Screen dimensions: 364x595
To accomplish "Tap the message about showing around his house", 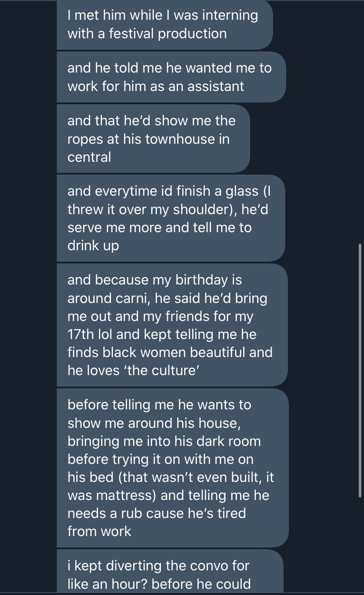I will (172, 468).
